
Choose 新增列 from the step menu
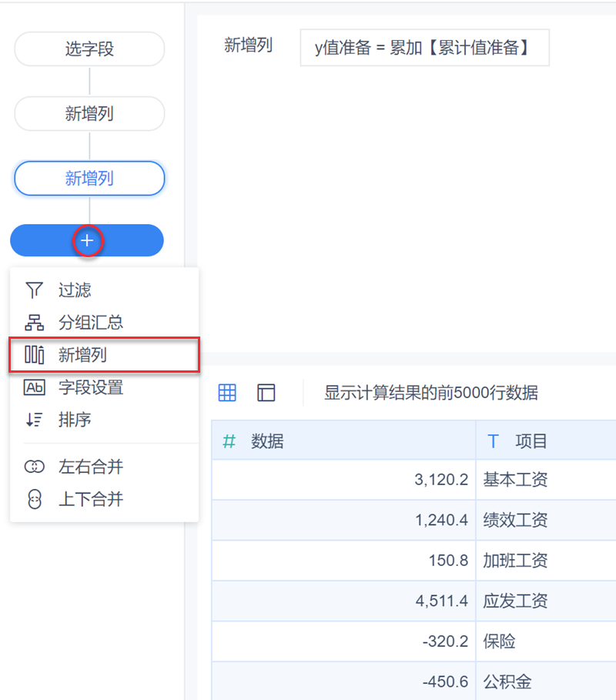pyautogui.click(x=83, y=355)
